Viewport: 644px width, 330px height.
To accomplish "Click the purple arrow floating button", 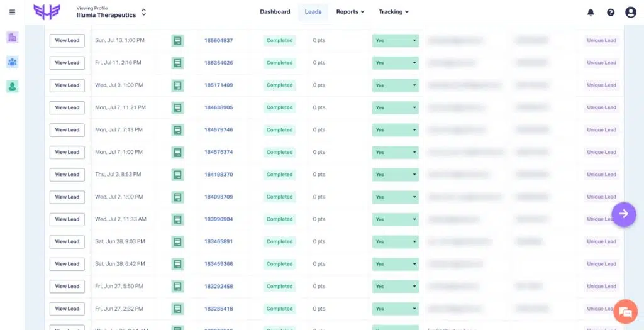I will tap(623, 214).
